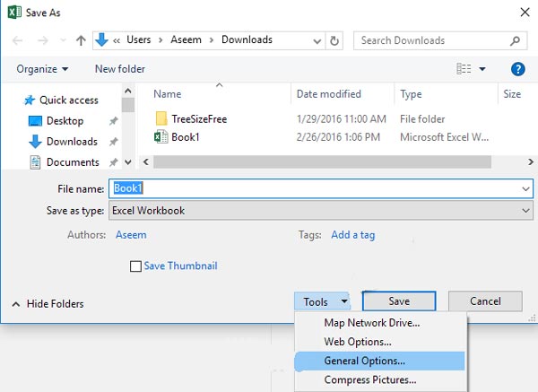Click the Aseem author value
The width and height of the screenshot is (538, 392).
click(x=131, y=235)
